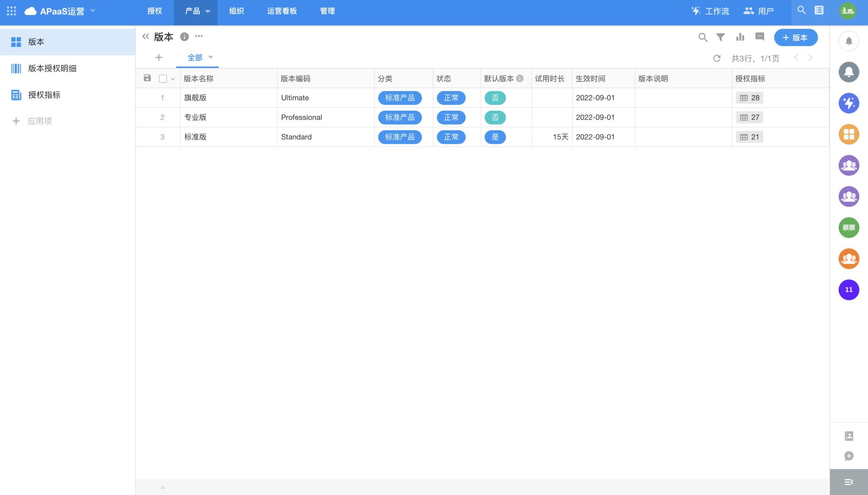Image resolution: width=868 pixels, height=495 pixels.
Task: Open the notification bell in right sidebar
Action: (x=849, y=41)
